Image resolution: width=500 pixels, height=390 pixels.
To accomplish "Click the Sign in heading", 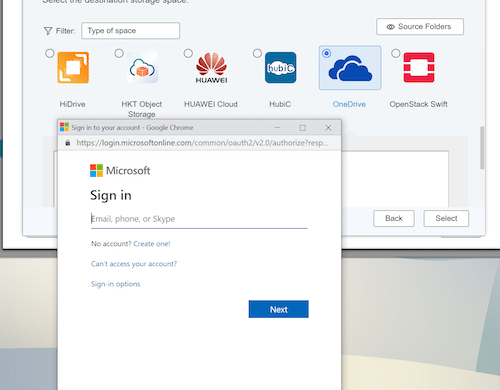I will click(x=111, y=195).
